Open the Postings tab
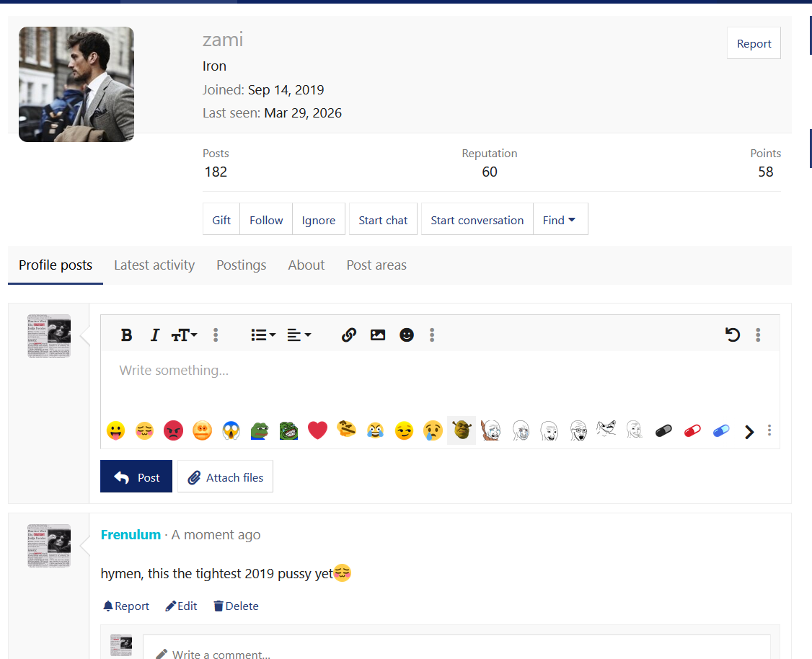 [241, 265]
